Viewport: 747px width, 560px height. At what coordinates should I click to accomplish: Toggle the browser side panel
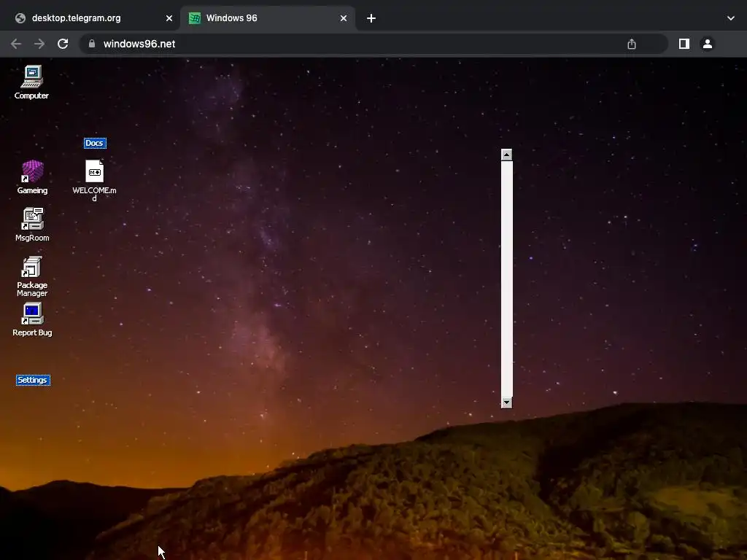point(684,44)
